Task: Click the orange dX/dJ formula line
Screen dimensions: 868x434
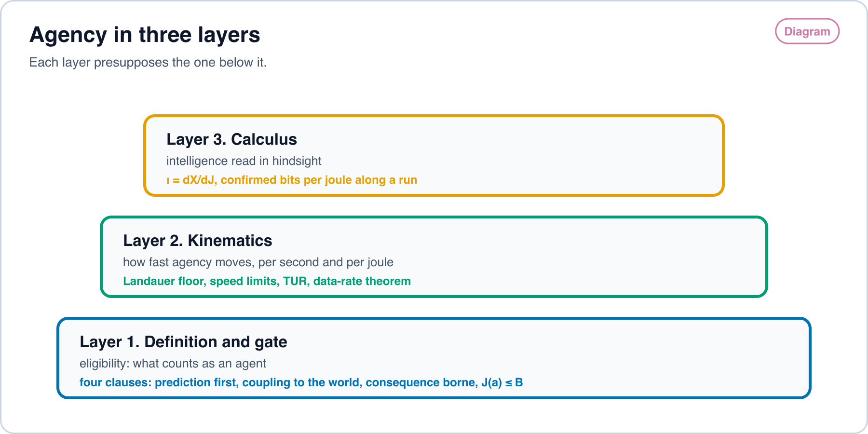Action: pyautogui.click(x=292, y=180)
